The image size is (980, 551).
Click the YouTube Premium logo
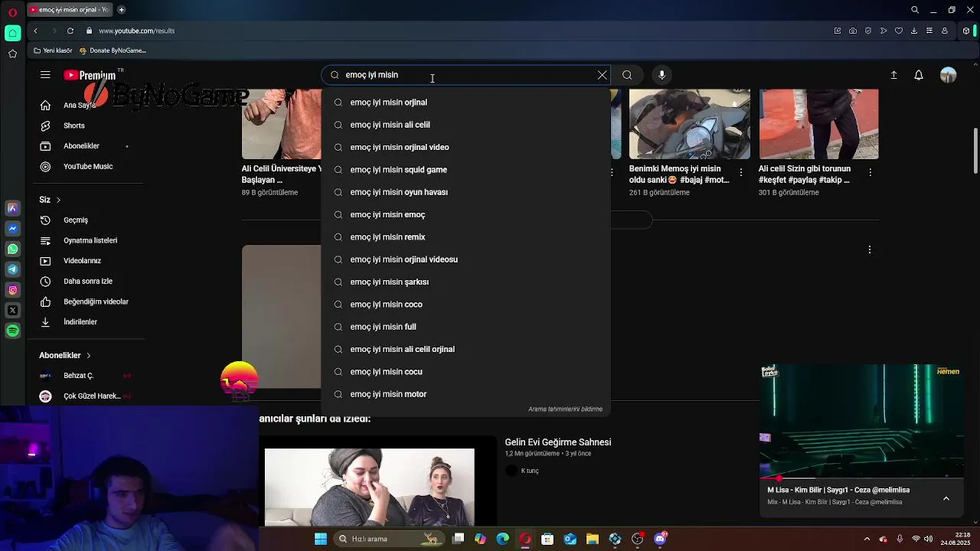pyautogui.click(x=90, y=75)
